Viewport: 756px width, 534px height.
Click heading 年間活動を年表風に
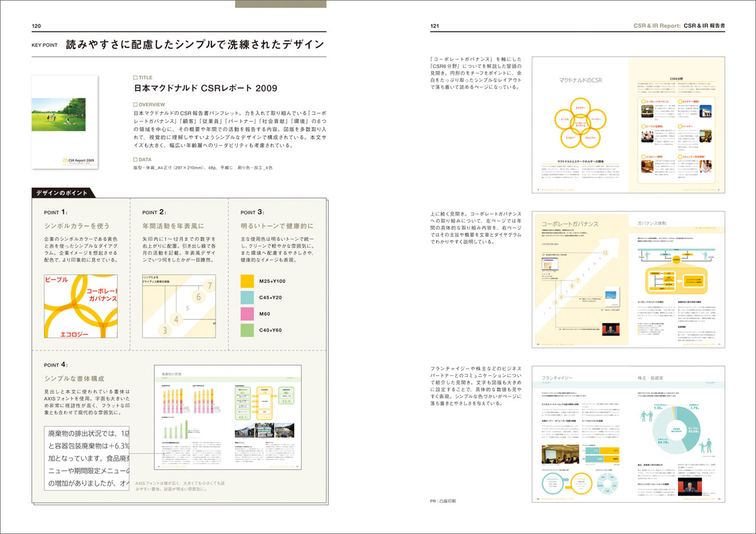click(173, 226)
